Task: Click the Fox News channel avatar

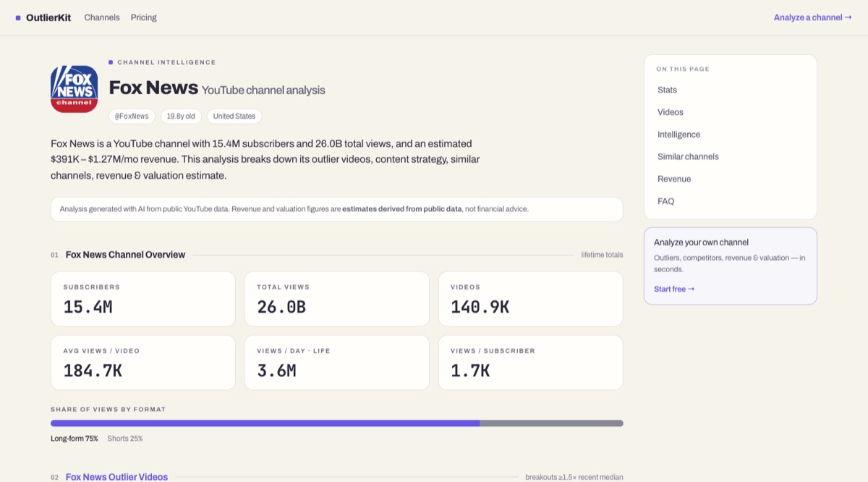Action: point(74,89)
